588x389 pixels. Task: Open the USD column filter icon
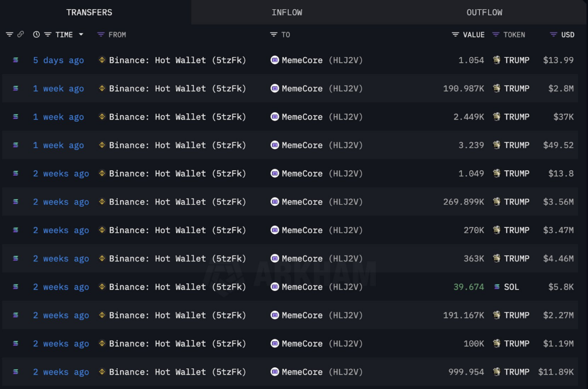[x=554, y=34]
